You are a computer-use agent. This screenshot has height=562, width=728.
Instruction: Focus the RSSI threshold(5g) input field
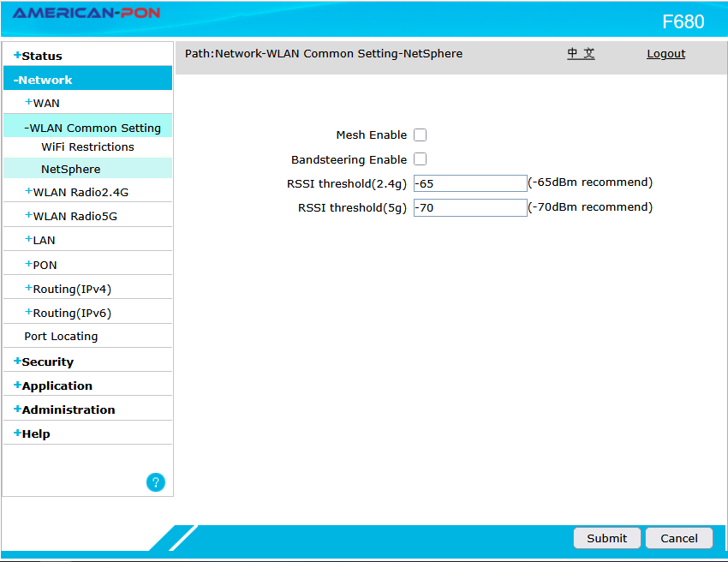pos(469,207)
